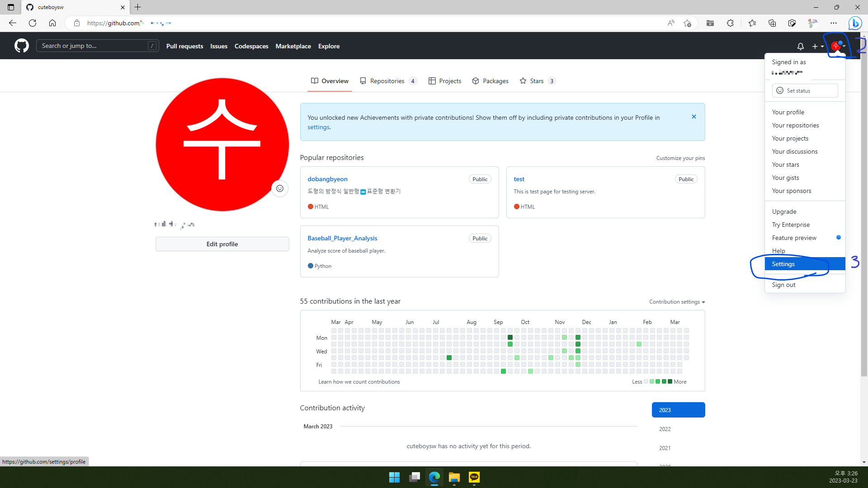Open the Projects tab
Viewport: 868px width, 488px height.
445,81
